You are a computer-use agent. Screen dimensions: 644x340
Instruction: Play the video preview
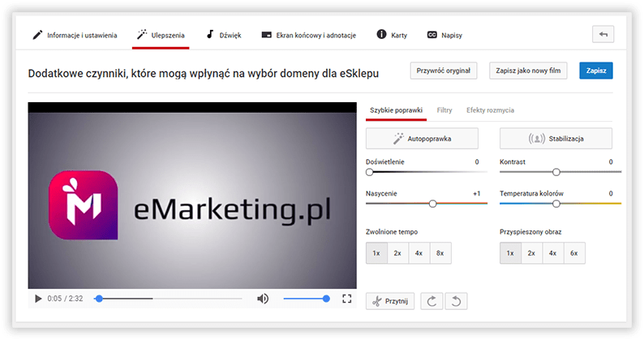tap(38, 299)
